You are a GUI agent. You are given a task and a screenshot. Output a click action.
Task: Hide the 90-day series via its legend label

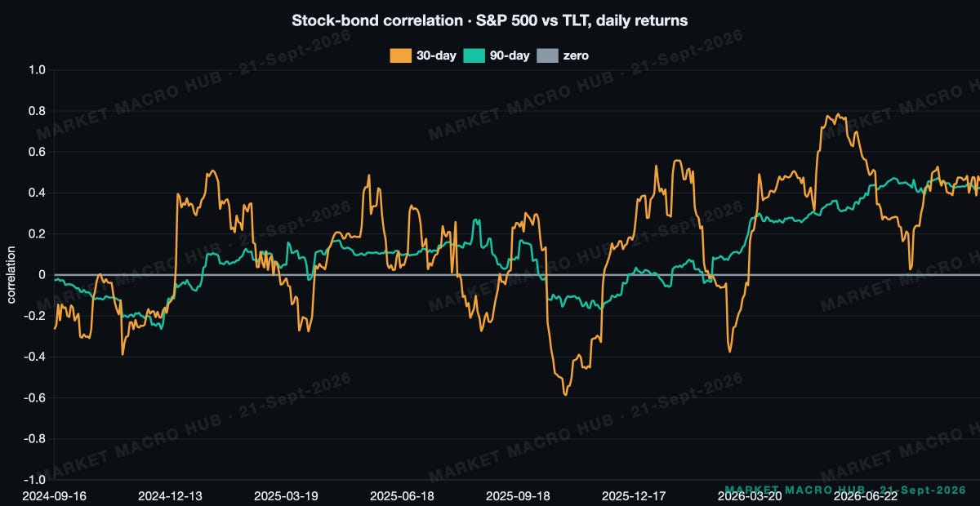tap(509, 55)
